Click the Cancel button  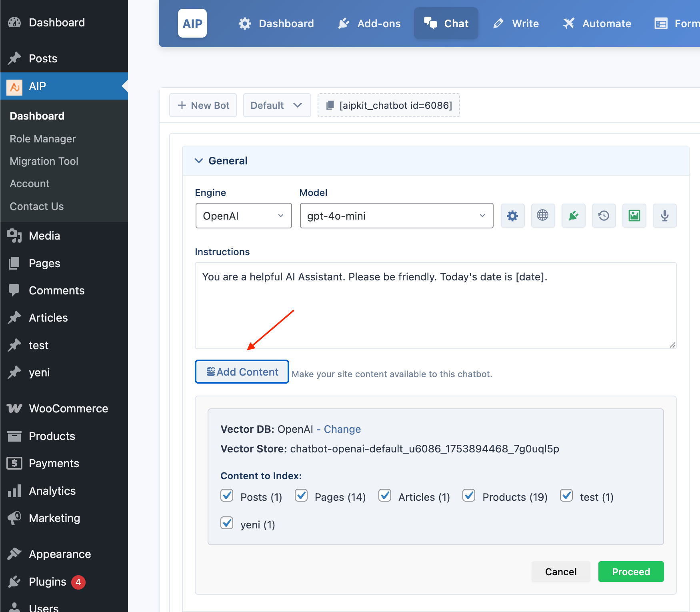(561, 572)
